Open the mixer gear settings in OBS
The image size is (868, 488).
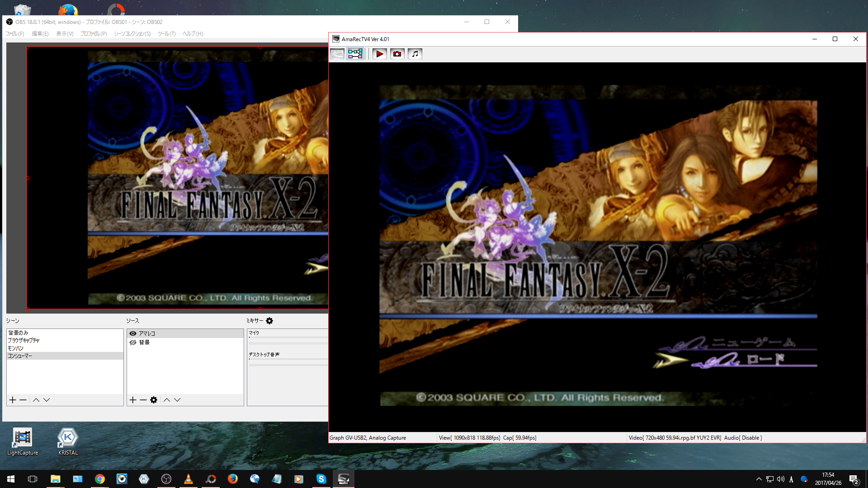[269, 321]
